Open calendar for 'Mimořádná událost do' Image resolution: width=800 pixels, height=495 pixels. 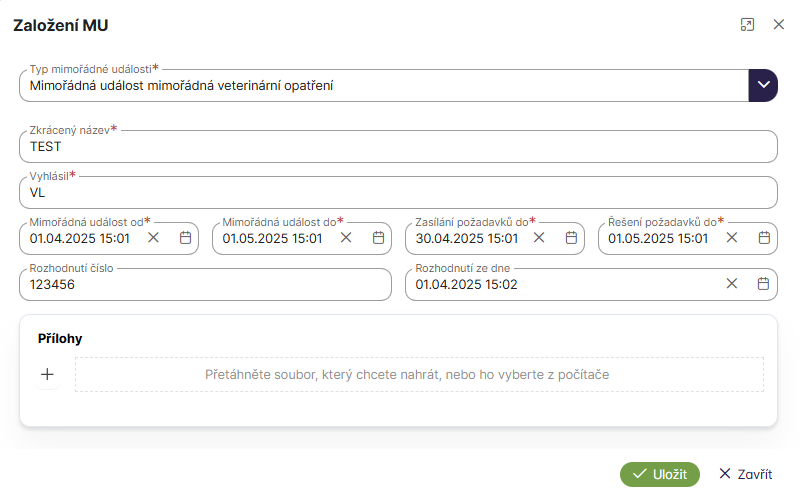[378, 238]
